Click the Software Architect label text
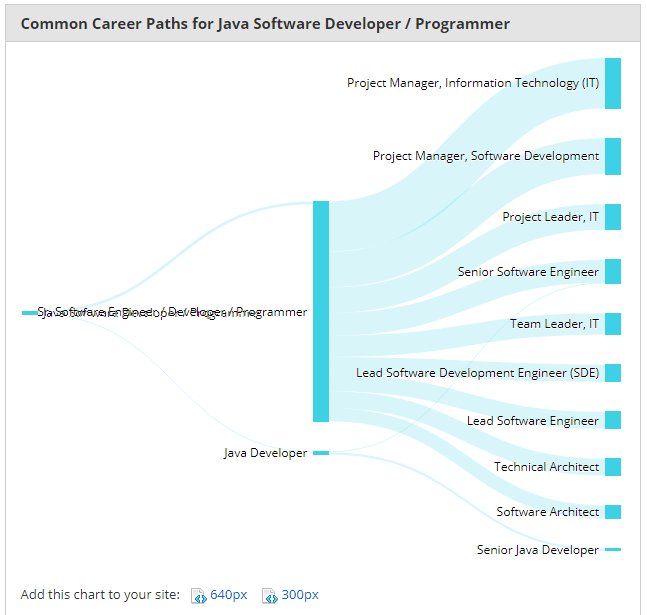This screenshot has width=647, height=615. coord(548,512)
